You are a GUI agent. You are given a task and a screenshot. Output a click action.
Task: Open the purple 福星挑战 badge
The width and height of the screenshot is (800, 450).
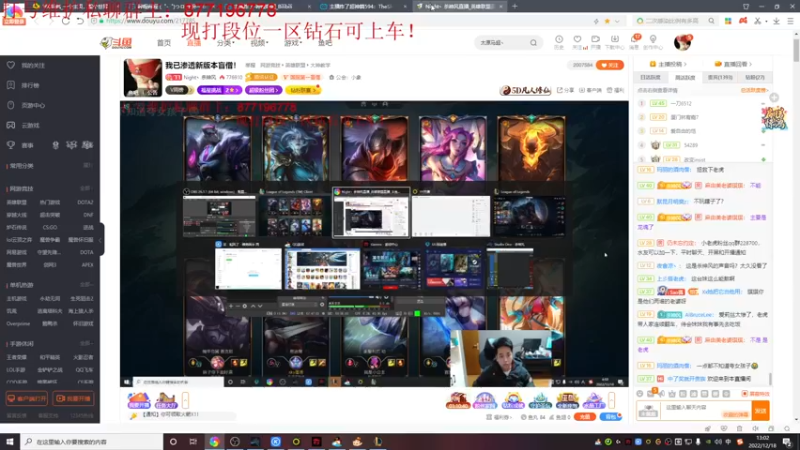click(219, 90)
